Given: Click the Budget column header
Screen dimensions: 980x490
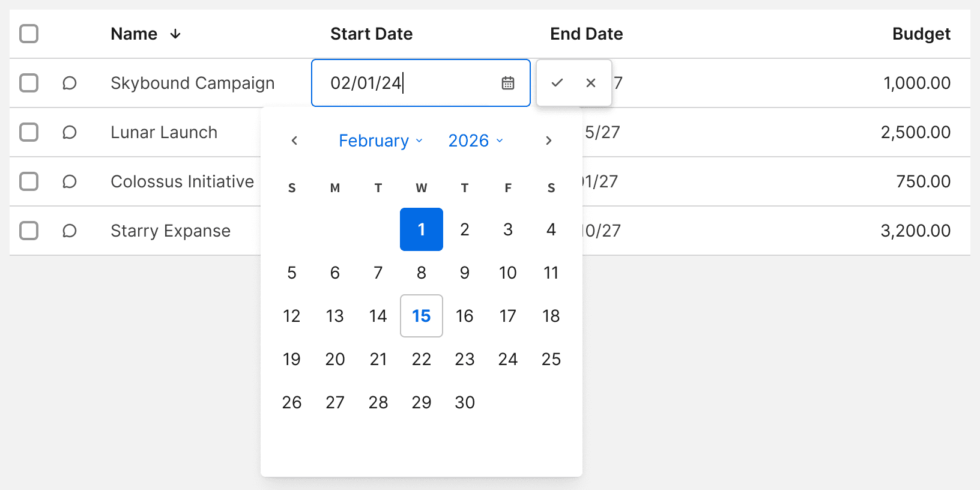Looking at the screenshot, I should pos(921,34).
